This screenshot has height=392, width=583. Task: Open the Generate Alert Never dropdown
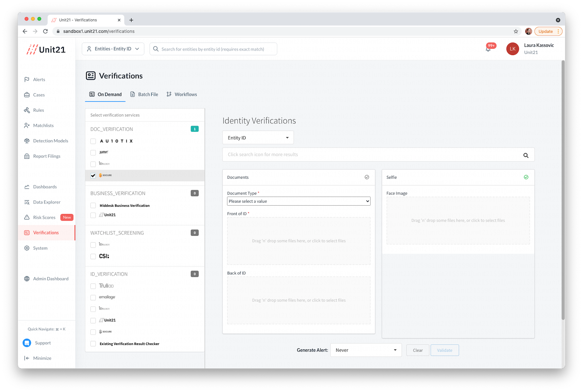click(366, 350)
